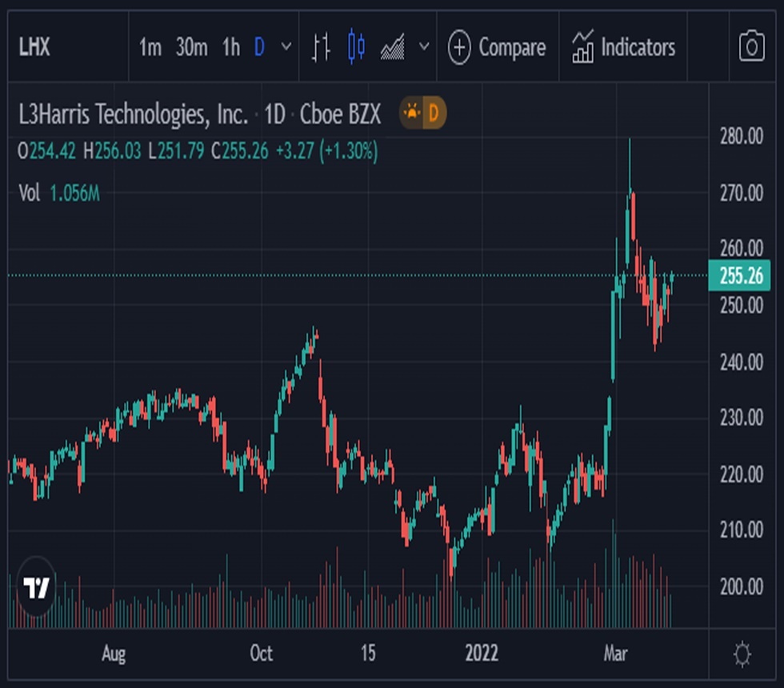Click the Cboe BZX exchange label

click(x=340, y=114)
